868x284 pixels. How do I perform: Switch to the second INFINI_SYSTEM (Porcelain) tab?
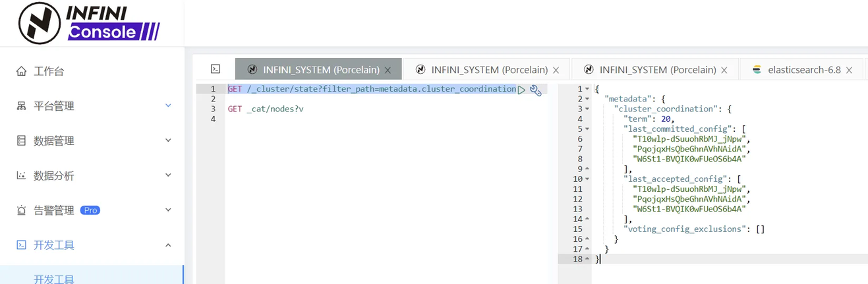click(486, 69)
